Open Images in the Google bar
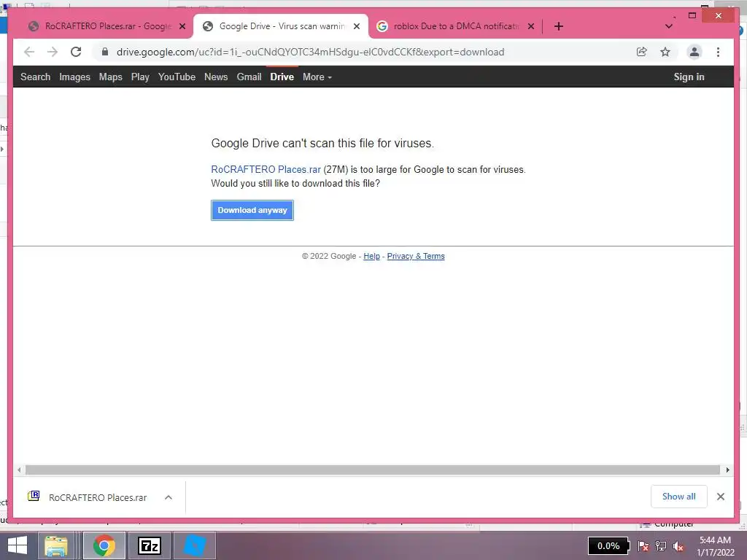Screen dimensions: 747x560 (x=75, y=77)
